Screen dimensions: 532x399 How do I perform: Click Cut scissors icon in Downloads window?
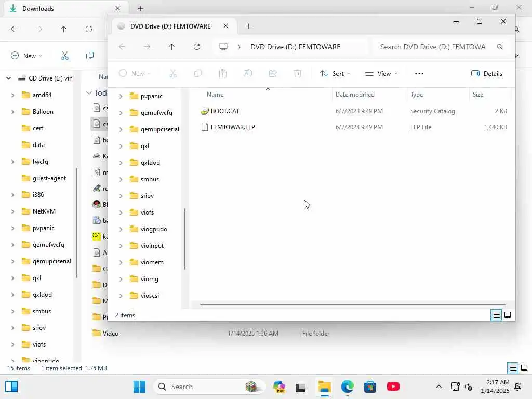click(65, 56)
